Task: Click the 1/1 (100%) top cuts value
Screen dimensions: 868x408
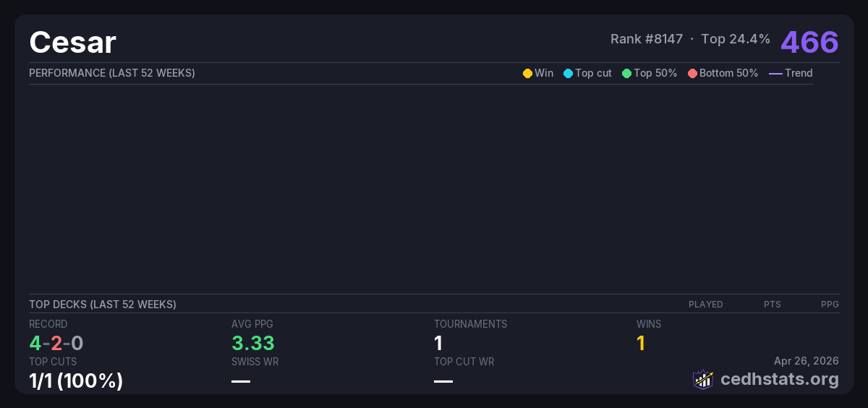Action: (76, 381)
